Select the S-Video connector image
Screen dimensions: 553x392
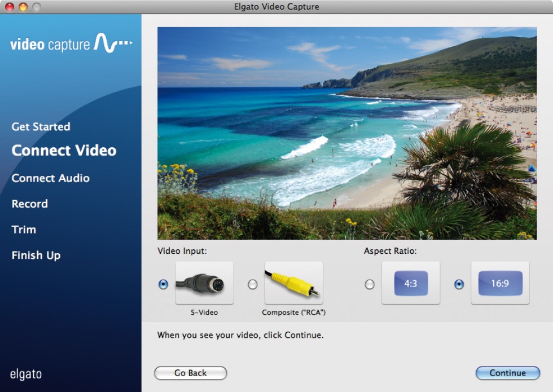(x=204, y=283)
